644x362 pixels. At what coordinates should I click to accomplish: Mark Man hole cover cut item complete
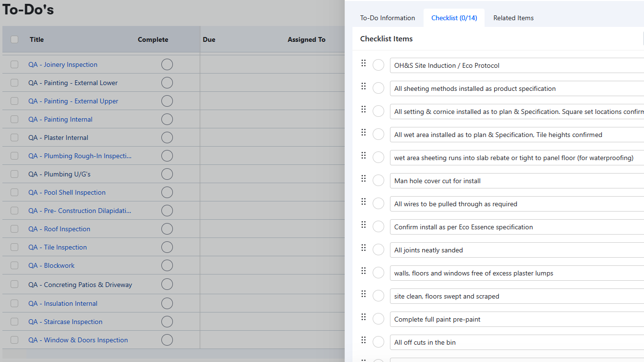[x=378, y=180]
